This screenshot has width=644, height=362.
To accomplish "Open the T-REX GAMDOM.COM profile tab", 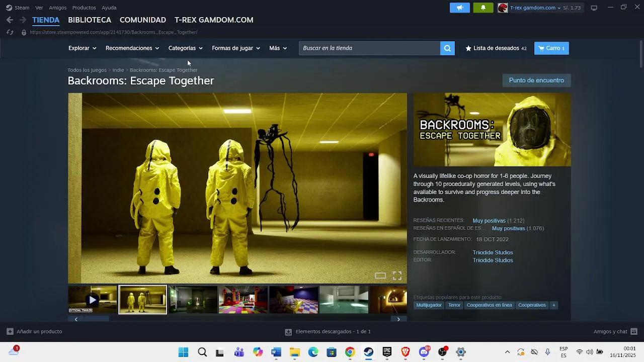I will [x=214, y=20].
